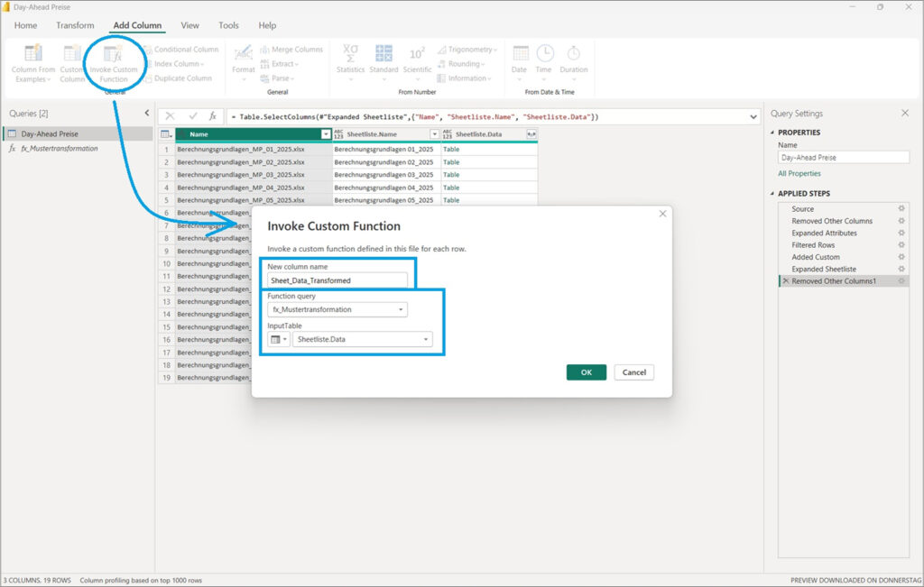Open the Tools ribbon tab

(x=228, y=25)
